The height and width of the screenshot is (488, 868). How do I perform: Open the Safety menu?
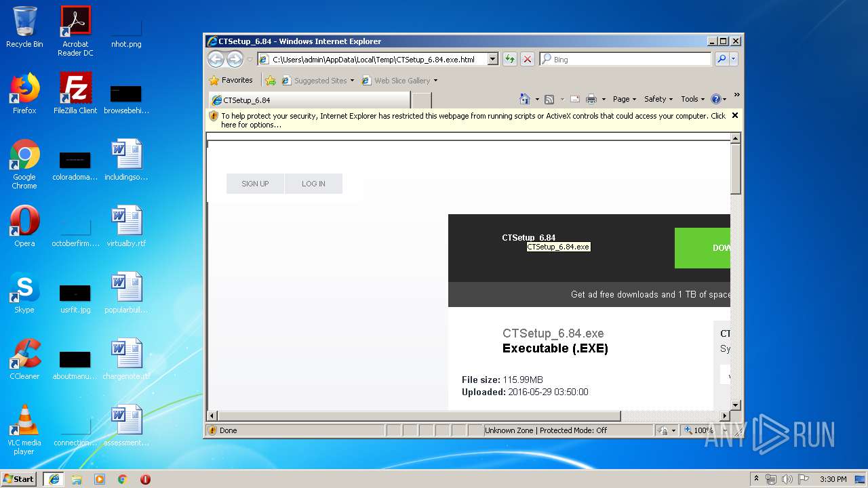click(658, 99)
